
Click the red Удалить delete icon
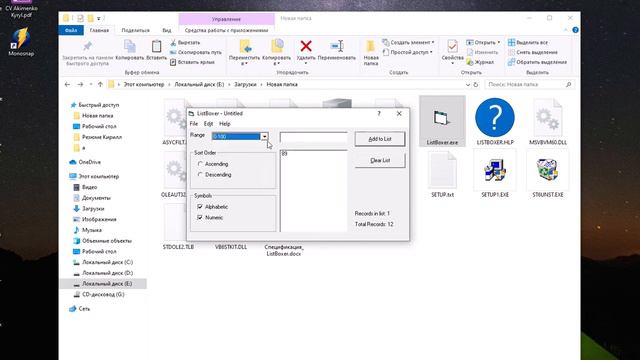click(306, 46)
